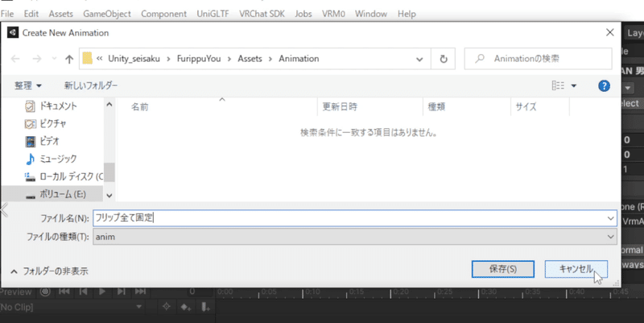Open the help question mark icon
The width and height of the screenshot is (644, 323).
(x=604, y=86)
